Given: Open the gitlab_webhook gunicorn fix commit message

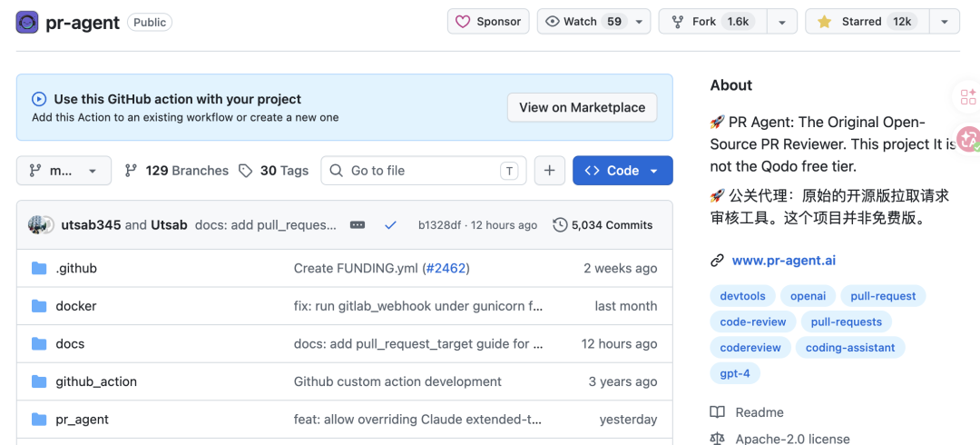Looking at the screenshot, I should tap(418, 306).
